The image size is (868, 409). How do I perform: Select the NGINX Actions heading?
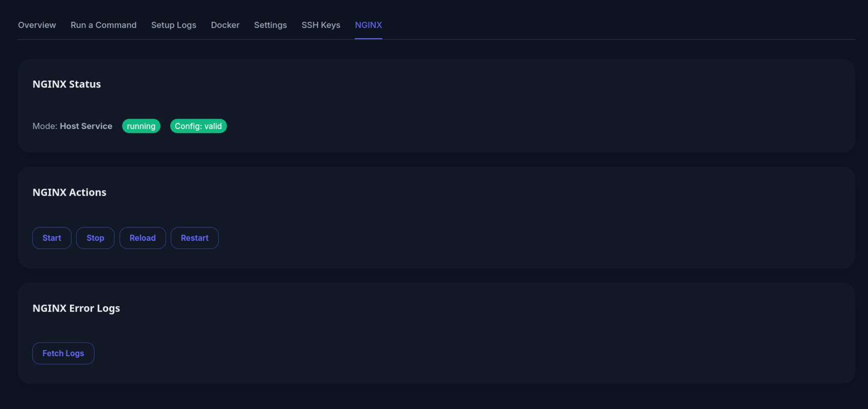(x=70, y=193)
